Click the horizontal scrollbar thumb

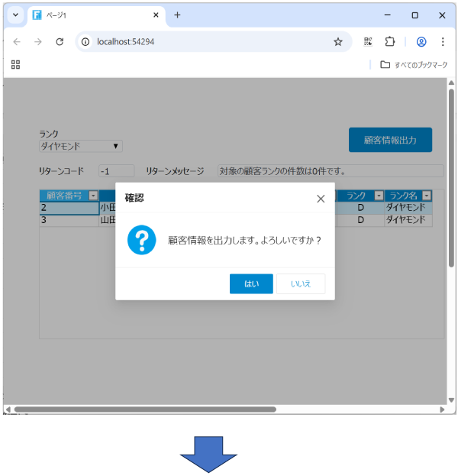pos(145,410)
